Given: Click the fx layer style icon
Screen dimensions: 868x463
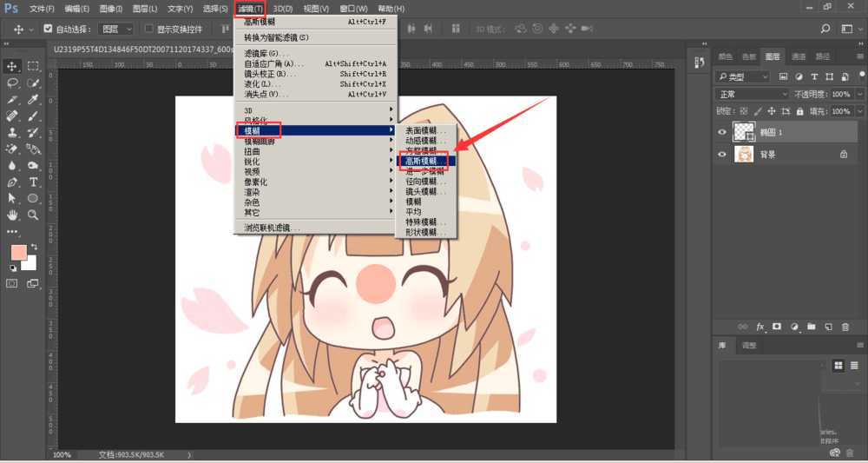Looking at the screenshot, I should tap(760, 327).
